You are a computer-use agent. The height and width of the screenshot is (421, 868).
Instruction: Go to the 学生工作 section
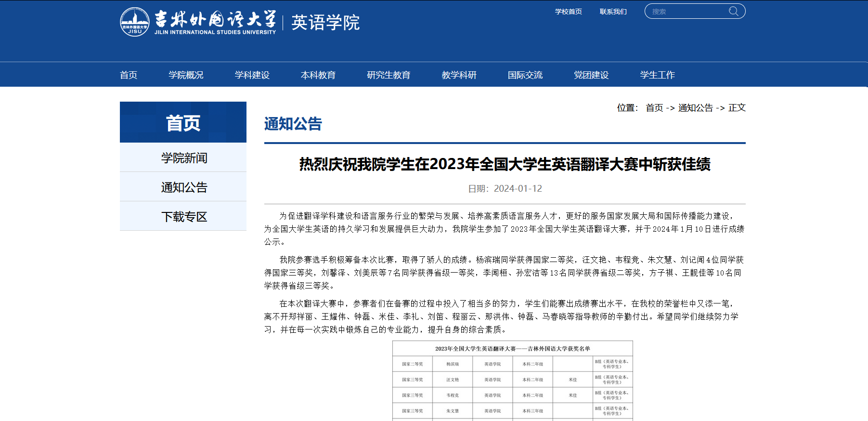(657, 75)
